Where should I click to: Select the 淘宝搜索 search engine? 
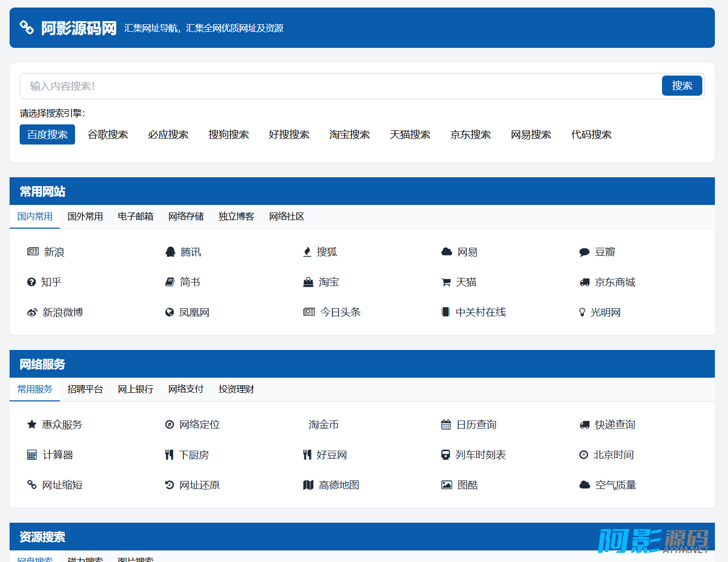tap(350, 134)
